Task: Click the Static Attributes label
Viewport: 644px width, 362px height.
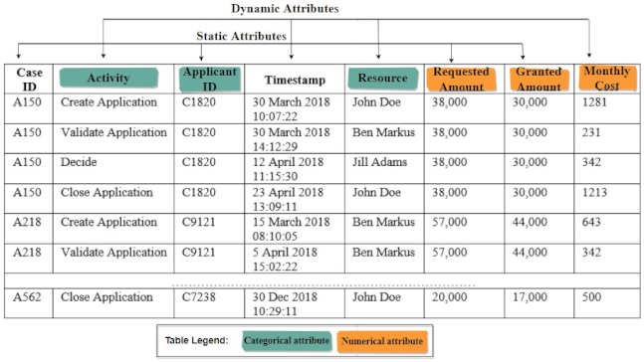Action: pos(242,36)
